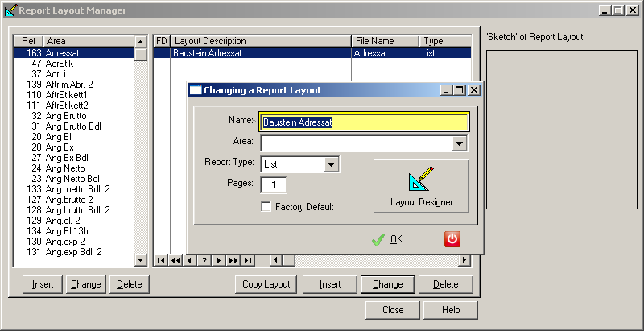
Task: Minimize the Changing a Report Layout dialog
Action: (447, 90)
